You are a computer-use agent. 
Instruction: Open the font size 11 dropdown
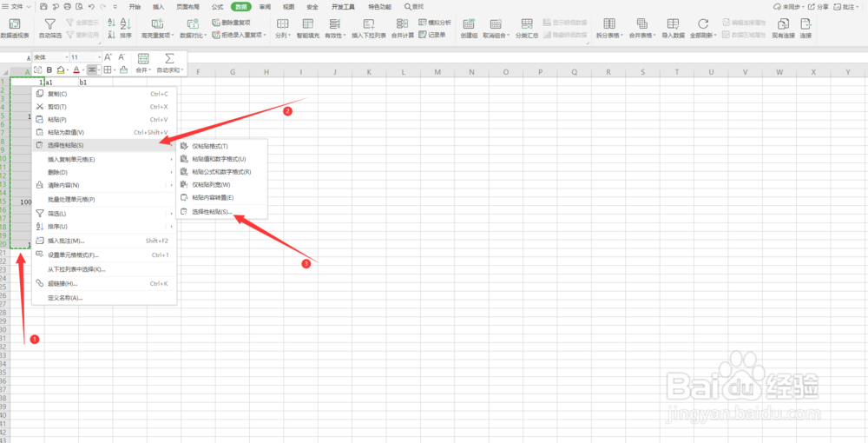99,57
